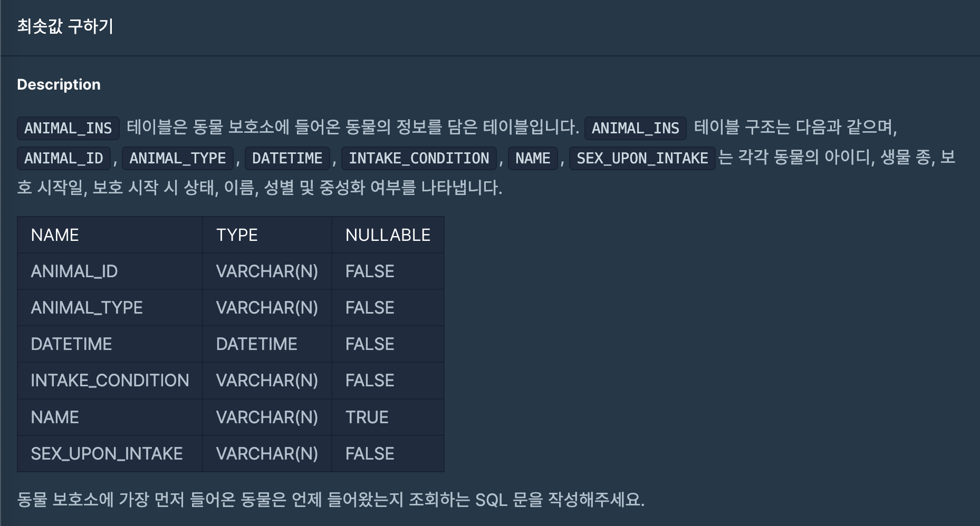Viewport: 980px width, 526px height.
Task: Click the ANIMAL_INS tag before 테이블 구조는
Action: [635, 128]
